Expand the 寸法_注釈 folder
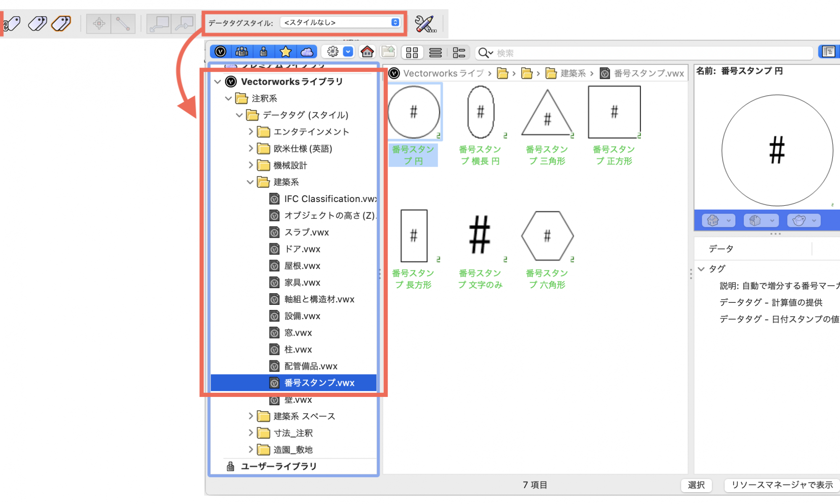 coord(250,433)
